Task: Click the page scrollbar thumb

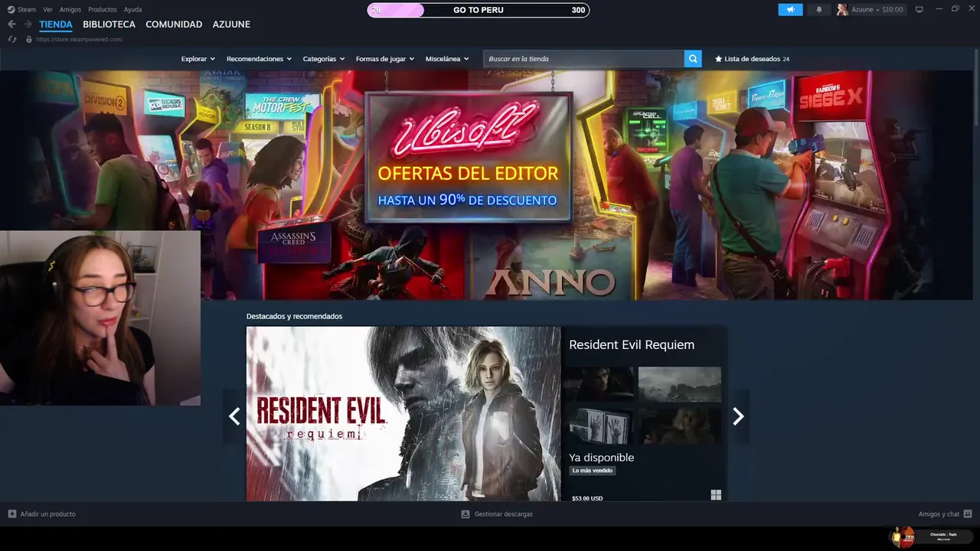Action: click(x=976, y=88)
